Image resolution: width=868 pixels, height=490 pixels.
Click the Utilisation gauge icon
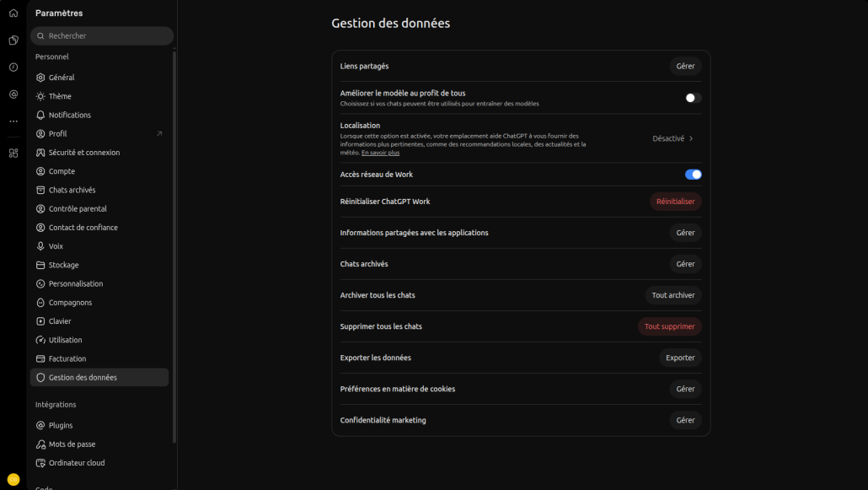click(x=40, y=340)
